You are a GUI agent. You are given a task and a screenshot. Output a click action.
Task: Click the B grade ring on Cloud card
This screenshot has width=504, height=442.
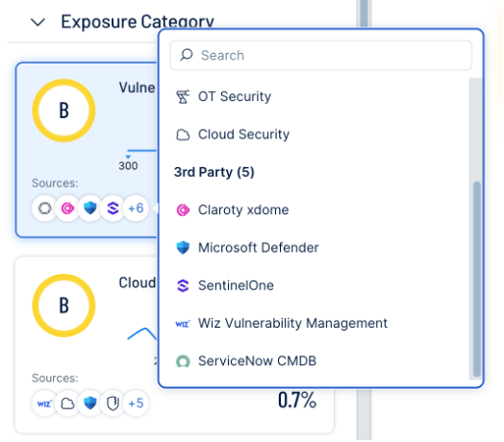click(63, 306)
